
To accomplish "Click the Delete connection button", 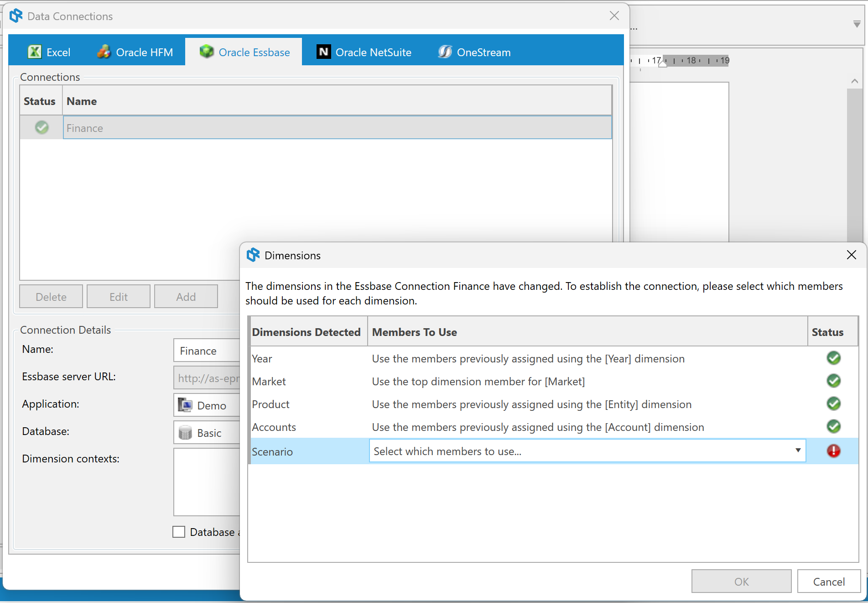I will (51, 297).
